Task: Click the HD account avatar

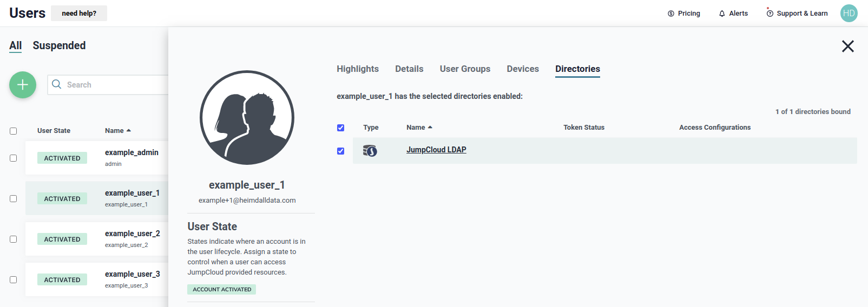Action: 849,14
